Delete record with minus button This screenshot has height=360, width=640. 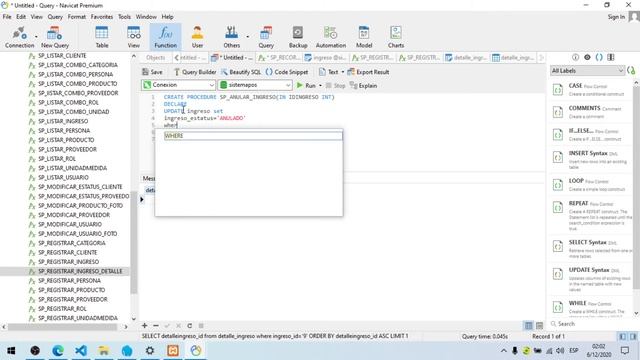pyautogui.click(x=156, y=325)
